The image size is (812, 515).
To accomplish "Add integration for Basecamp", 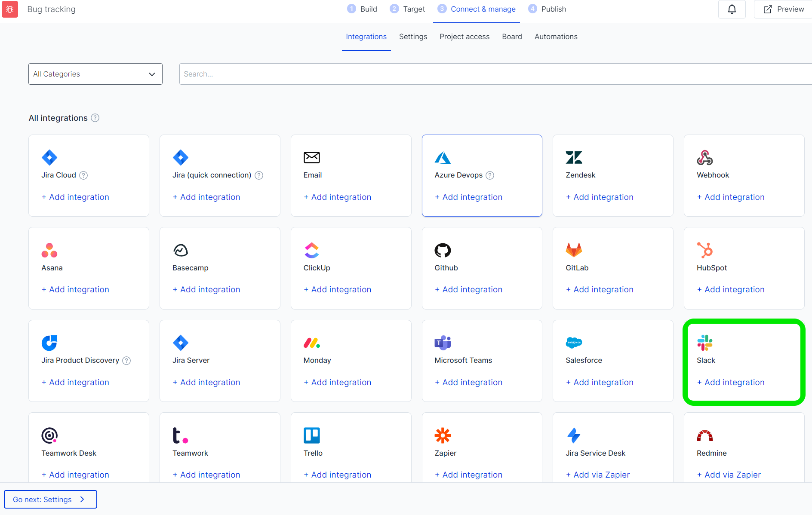I will [x=206, y=289].
